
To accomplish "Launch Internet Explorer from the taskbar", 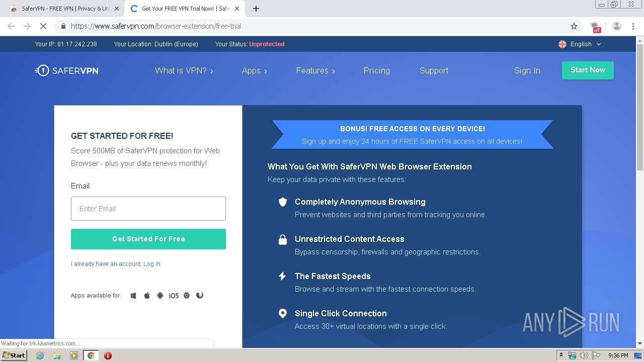I will pyautogui.click(x=40, y=355).
